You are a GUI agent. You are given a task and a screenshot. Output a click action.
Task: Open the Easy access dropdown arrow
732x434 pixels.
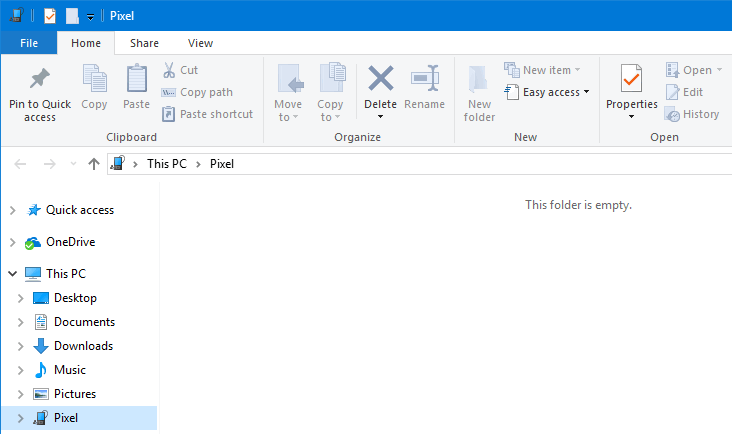tap(586, 92)
